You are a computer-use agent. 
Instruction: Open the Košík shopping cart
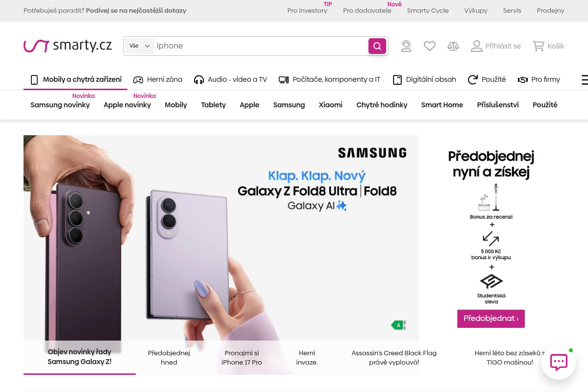549,46
